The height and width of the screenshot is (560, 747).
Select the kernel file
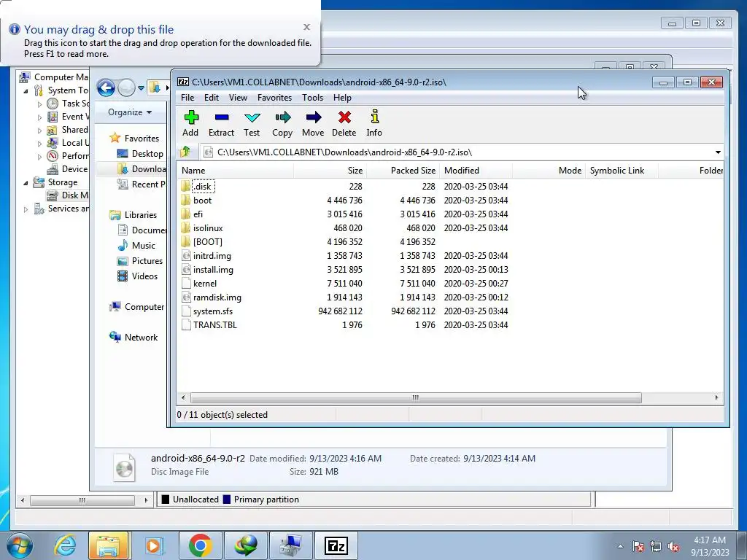[200, 284]
